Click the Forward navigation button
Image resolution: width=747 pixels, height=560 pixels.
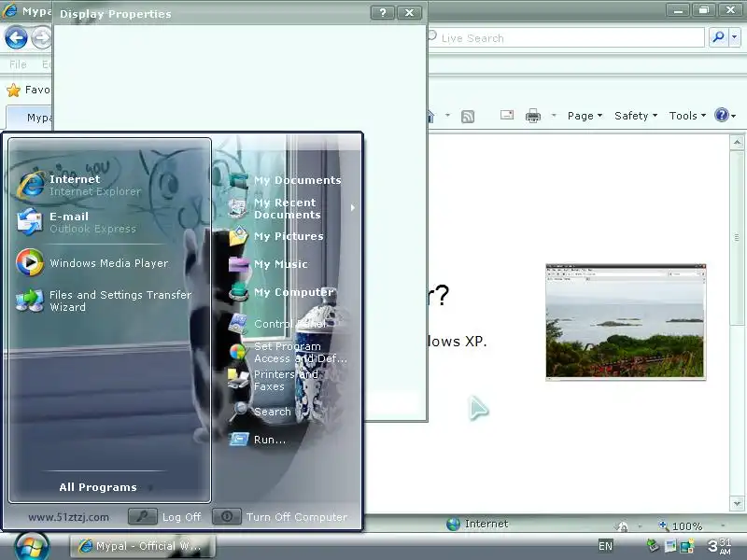41,38
